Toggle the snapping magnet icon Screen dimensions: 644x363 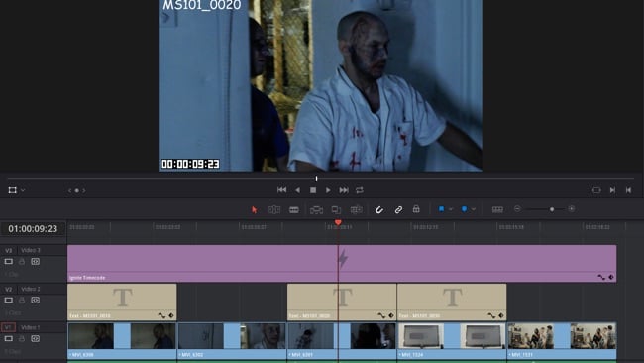tap(379, 209)
